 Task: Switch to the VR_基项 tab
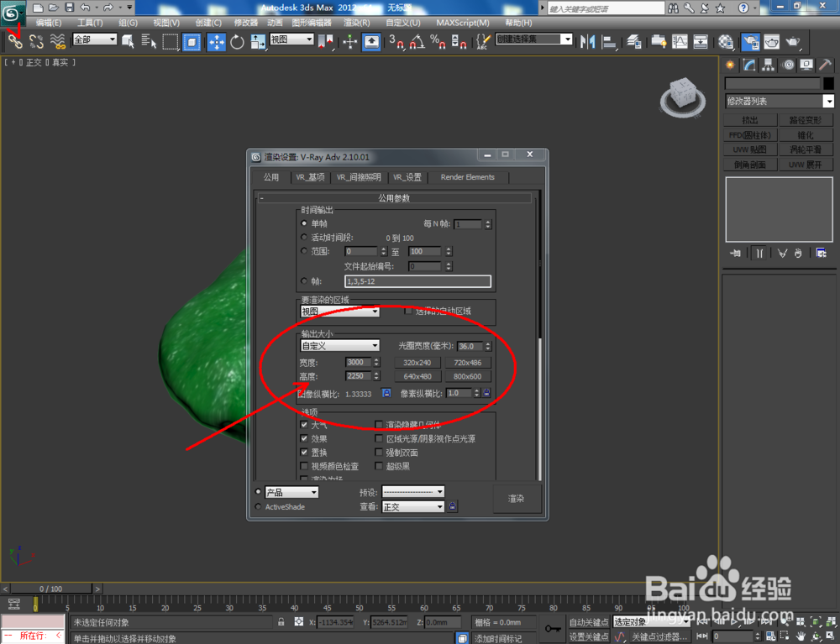point(310,177)
